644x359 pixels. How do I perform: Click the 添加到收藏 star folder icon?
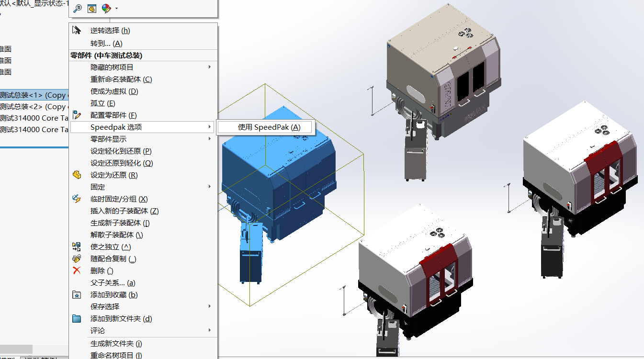click(77, 295)
